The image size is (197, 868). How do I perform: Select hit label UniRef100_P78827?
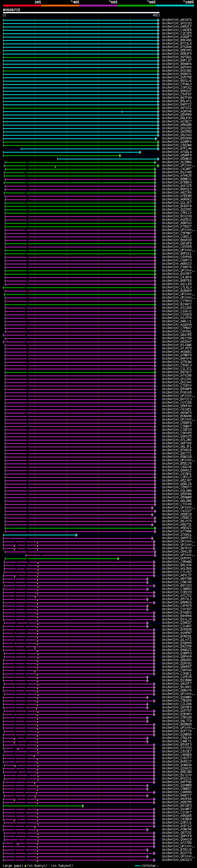coord(176,227)
